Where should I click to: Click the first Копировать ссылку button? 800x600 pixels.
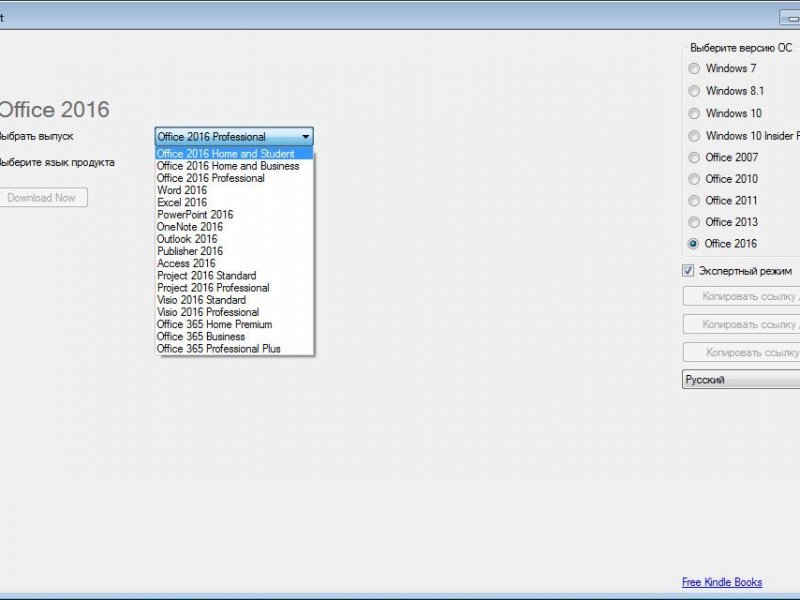coord(741,296)
